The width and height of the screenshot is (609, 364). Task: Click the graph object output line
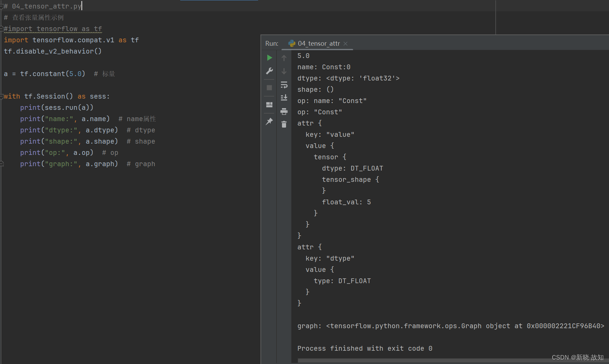[451, 326]
